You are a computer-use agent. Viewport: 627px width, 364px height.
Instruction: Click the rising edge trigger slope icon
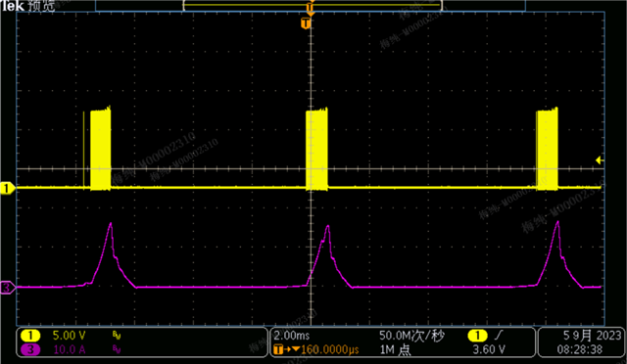pyautogui.click(x=498, y=336)
